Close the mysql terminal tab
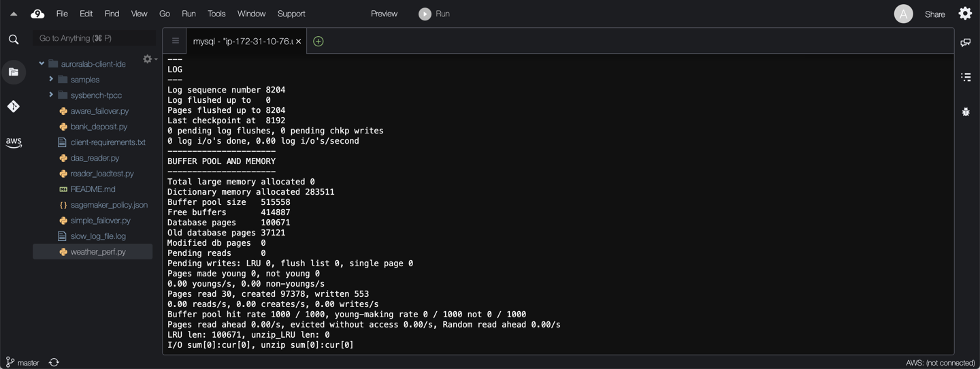The image size is (980, 369). coord(298,42)
